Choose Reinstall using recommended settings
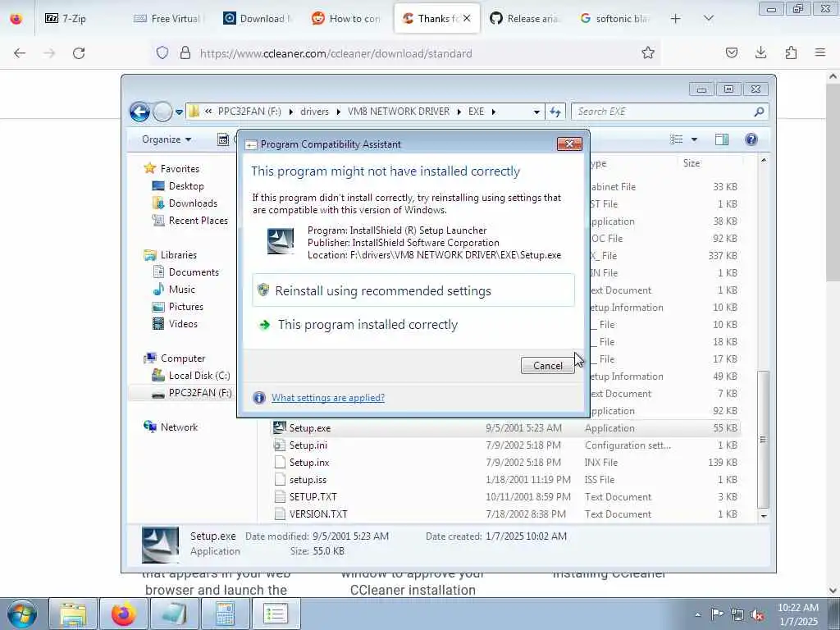The height and width of the screenshot is (630, 840). click(413, 290)
